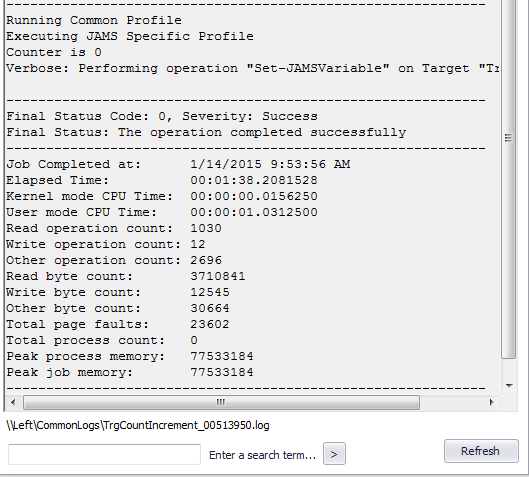Screen dimensions: 529x477
Task: Click the "operation completed successfully" status line
Action: 206,132
